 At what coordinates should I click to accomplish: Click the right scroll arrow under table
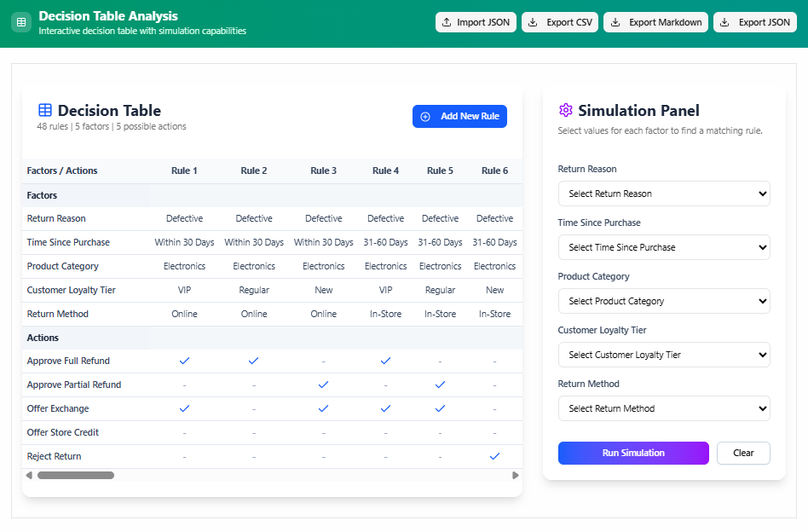pyautogui.click(x=515, y=476)
